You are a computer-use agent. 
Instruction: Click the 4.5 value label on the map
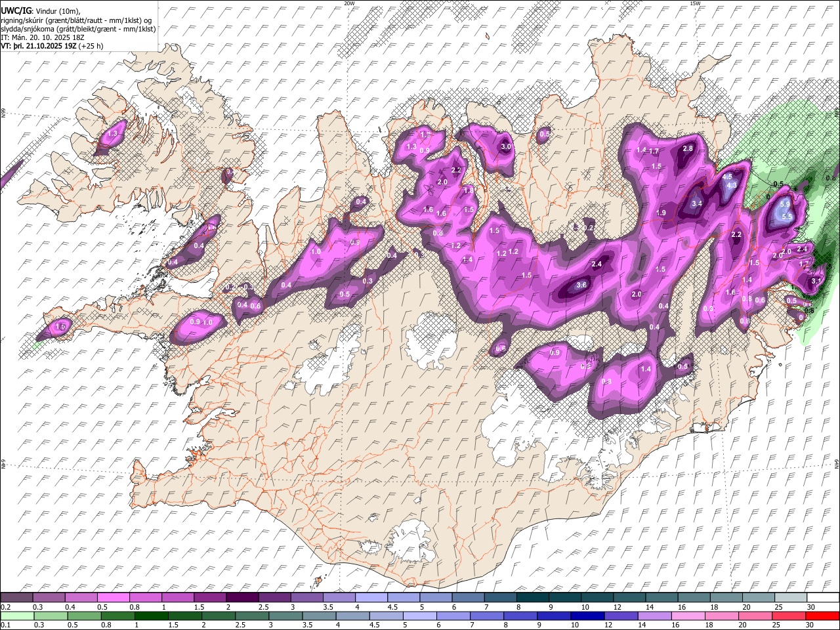click(727, 177)
